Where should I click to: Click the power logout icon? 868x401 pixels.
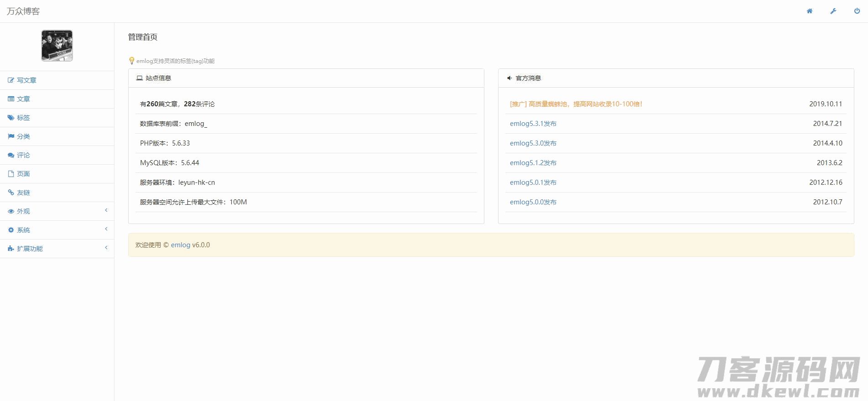(857, 11)
